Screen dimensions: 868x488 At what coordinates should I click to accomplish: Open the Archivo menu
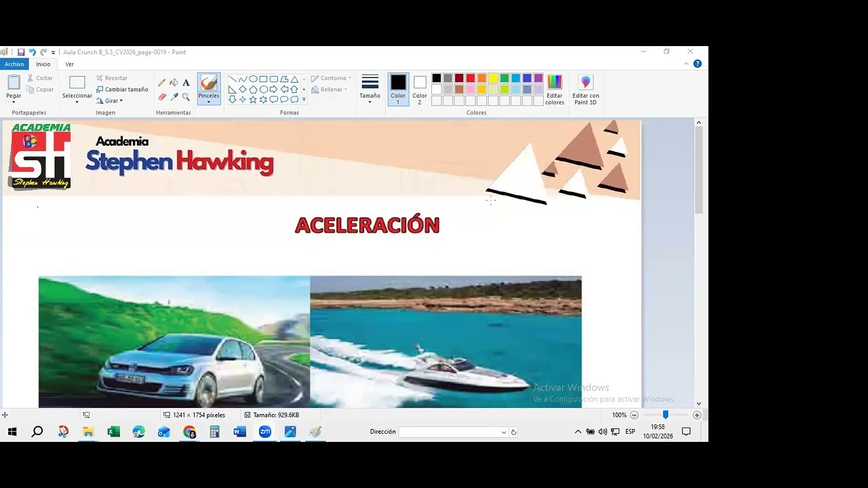(14, 64)
